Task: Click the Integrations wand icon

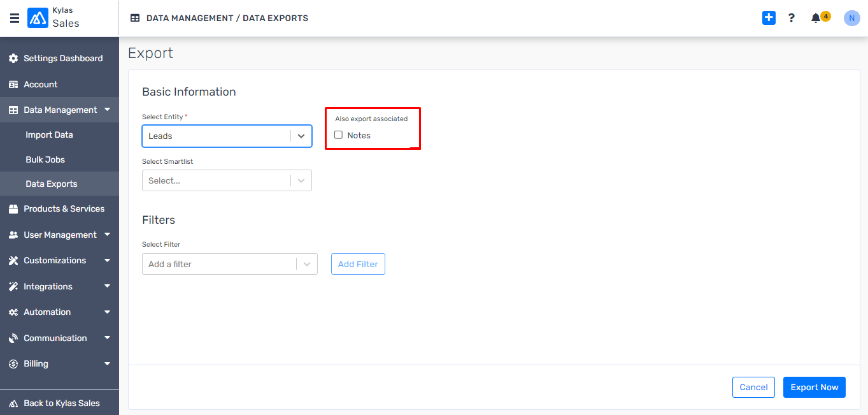Action: pyautogui.click(x=13, y=287)
